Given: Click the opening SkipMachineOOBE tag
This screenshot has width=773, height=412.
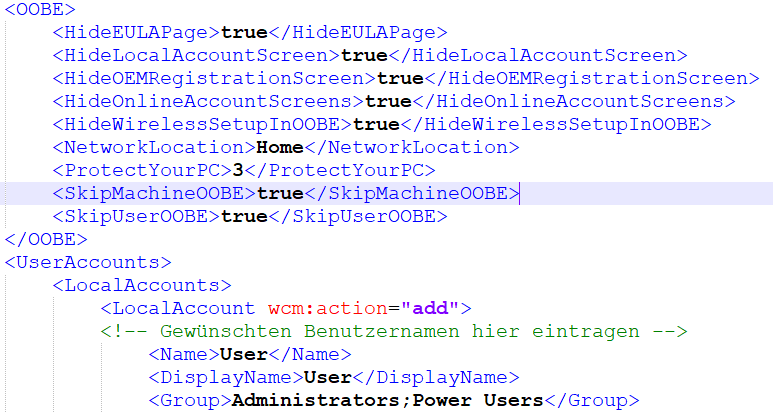Looking at the screenshot, I should pos(155,193).
